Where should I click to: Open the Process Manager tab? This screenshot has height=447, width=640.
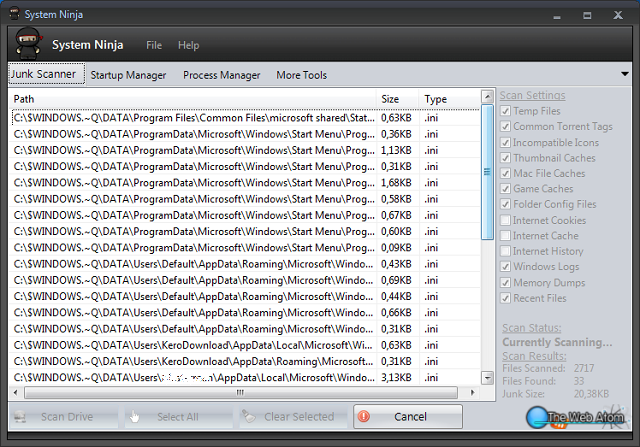pos(221,75)
